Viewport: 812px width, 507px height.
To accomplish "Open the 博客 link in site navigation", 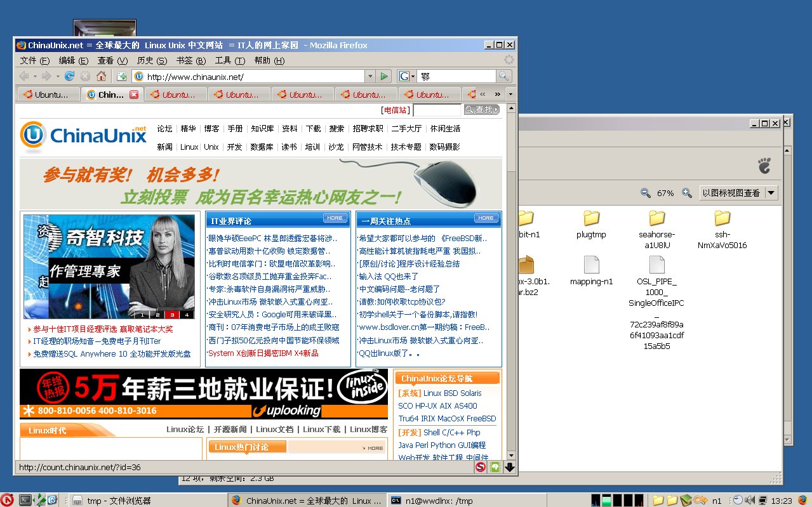I will (211, 129).
